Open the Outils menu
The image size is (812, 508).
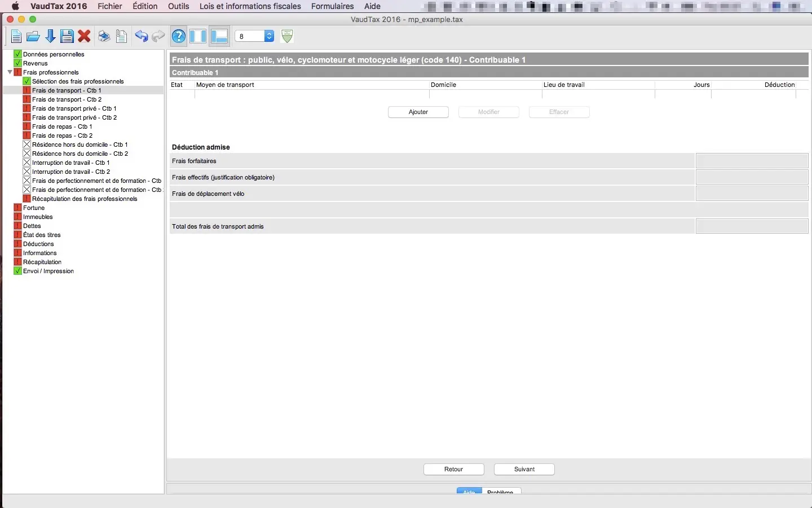179,6
